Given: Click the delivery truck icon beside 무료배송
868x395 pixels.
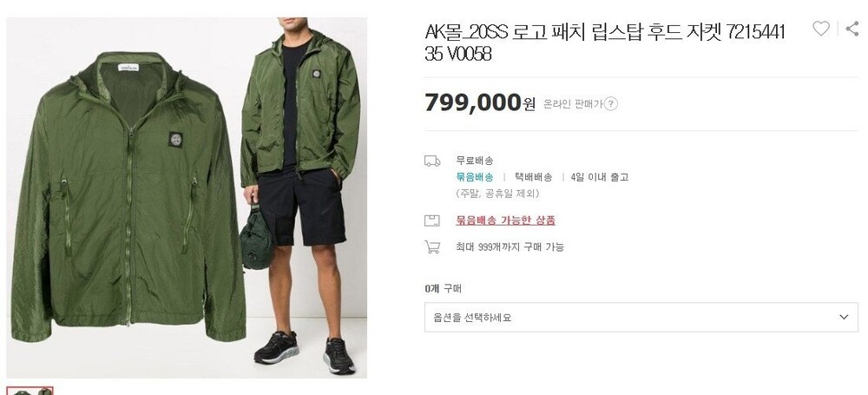Looking at the screenshot, I should (432, 161).
